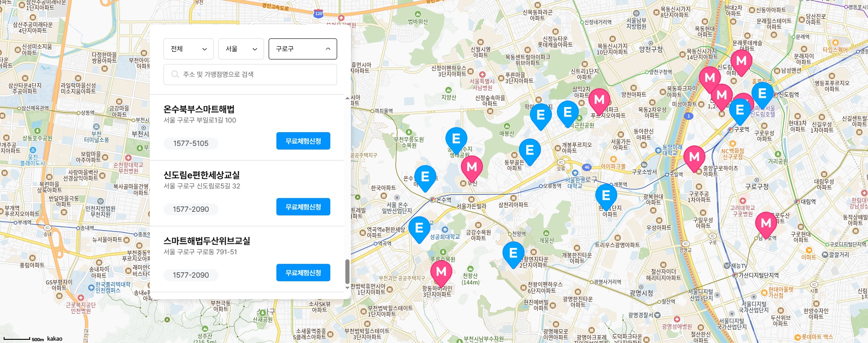Image resolution: width=868 pixels, height=343 pixels.
Task: Click the kakao logo on the map
Action: tap(54, 338)
